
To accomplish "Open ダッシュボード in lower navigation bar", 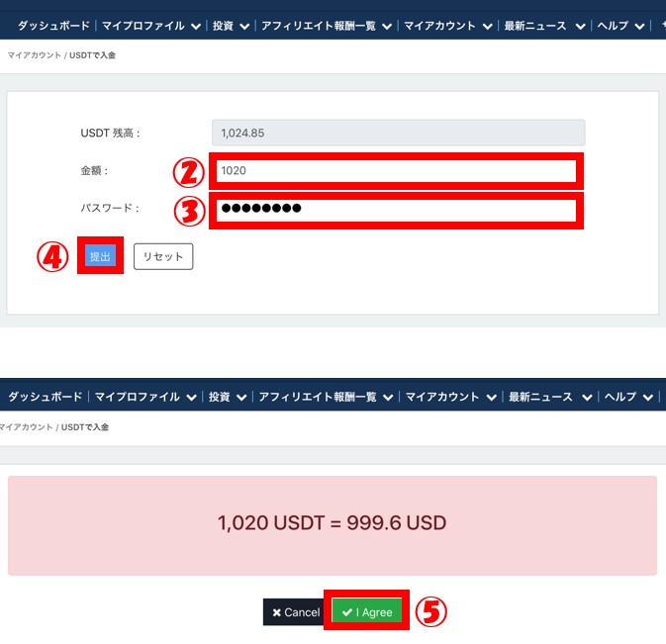I will coord(45,397).
